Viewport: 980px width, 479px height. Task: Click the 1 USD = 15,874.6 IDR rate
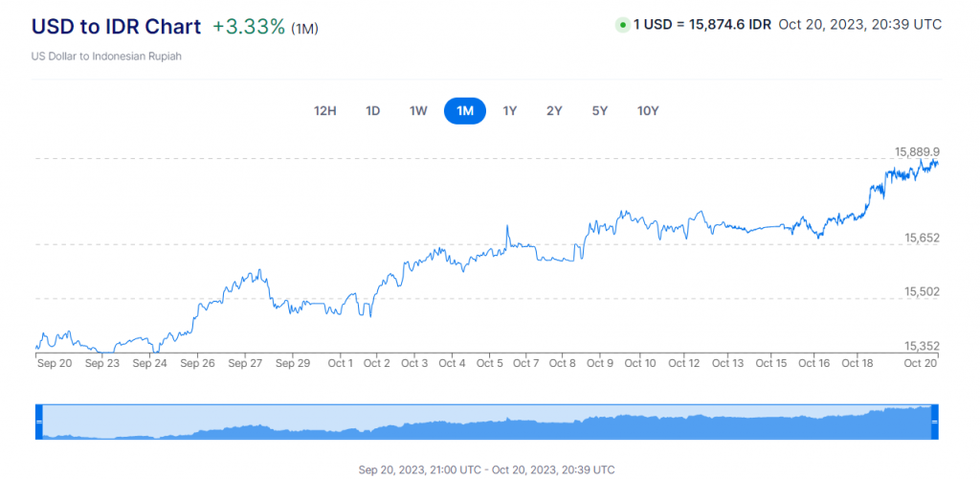(702, 24)
